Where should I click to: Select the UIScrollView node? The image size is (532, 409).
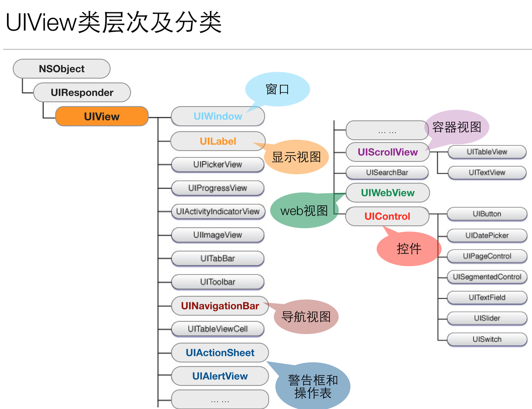tap(387, 152)
